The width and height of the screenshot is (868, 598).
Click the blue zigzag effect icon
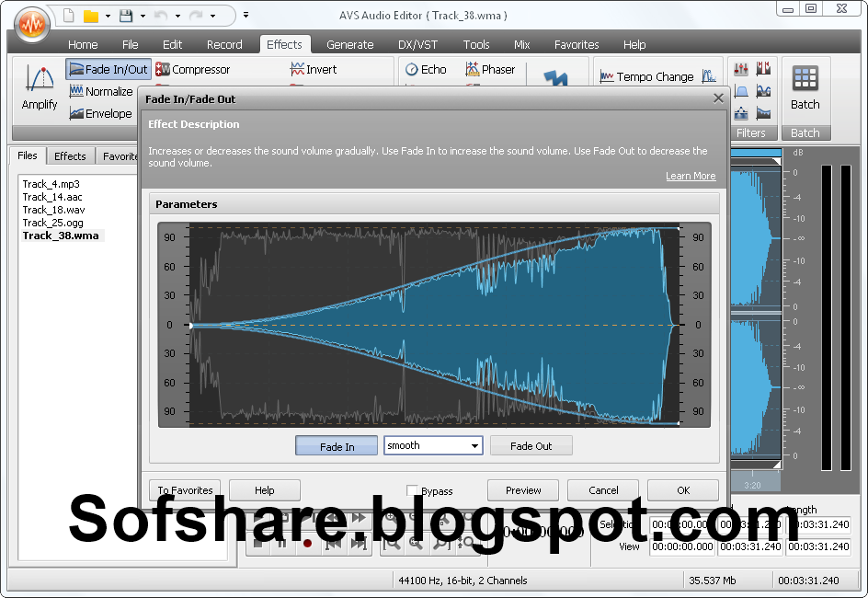click(555, 77)
